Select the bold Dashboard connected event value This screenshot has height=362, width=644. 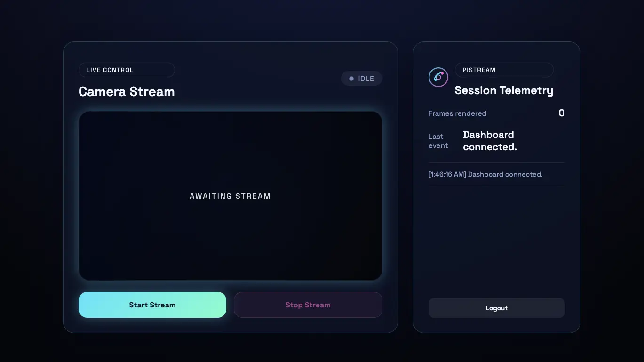[x=490, y=141]
